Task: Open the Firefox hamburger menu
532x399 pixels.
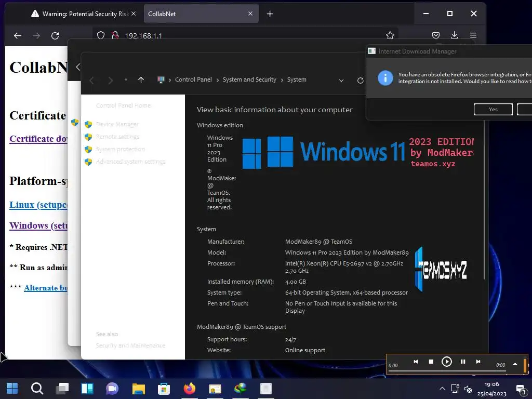Action: pyautogui.click(x=473, y=35)
